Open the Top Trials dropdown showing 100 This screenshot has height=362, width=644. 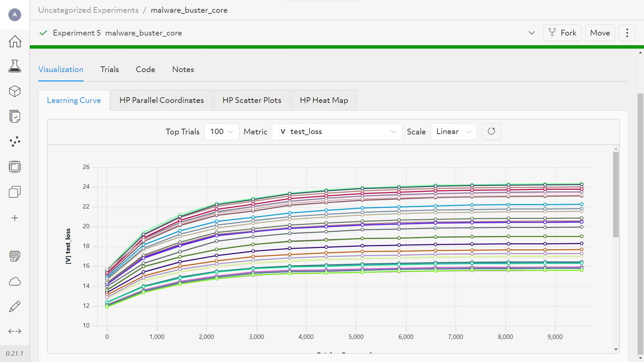point(221,131)
